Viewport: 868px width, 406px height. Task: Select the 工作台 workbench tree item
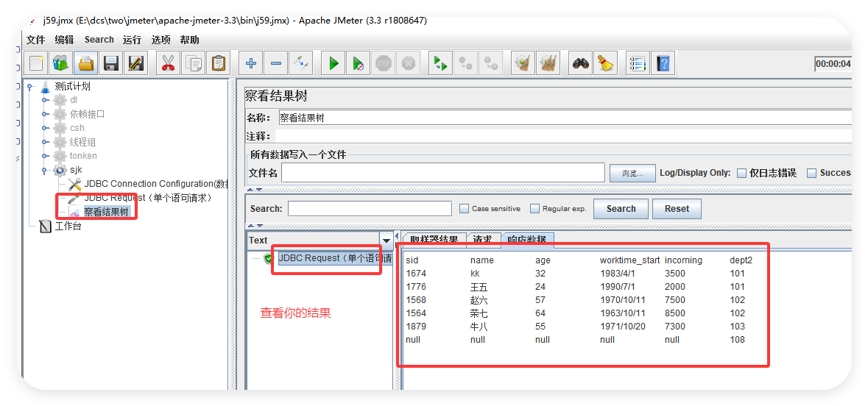click(x=61, y=226)
